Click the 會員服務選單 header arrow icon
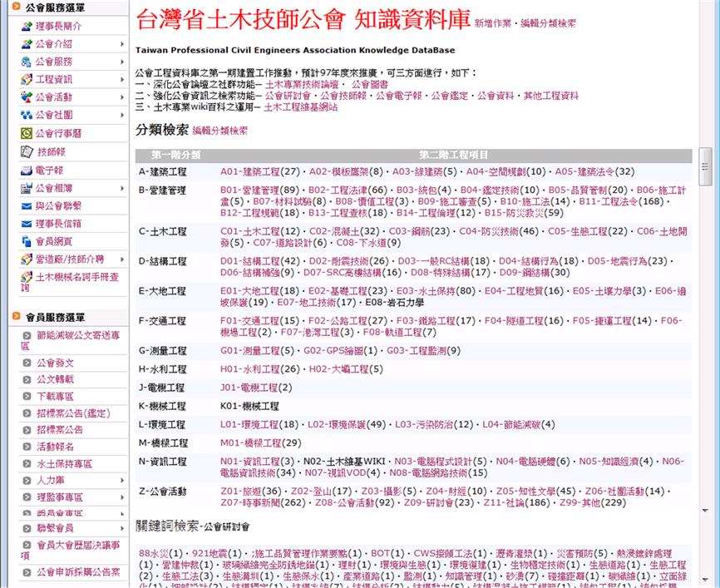 16,316
